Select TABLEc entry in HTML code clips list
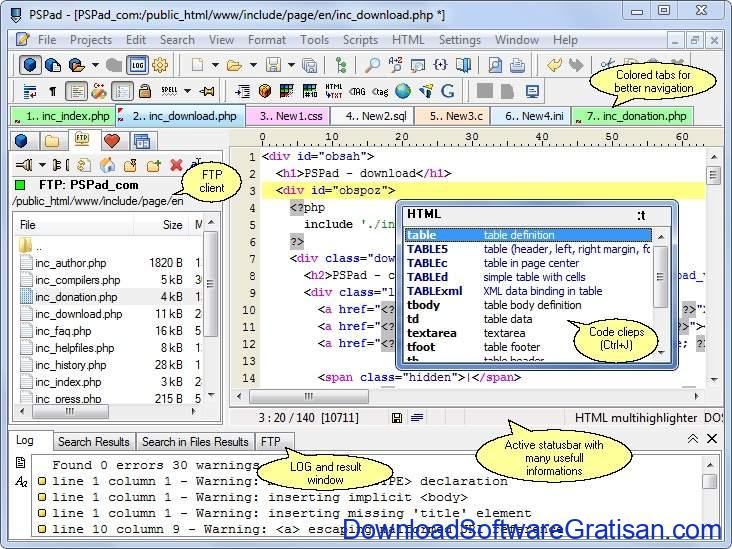 pos(528,263)
